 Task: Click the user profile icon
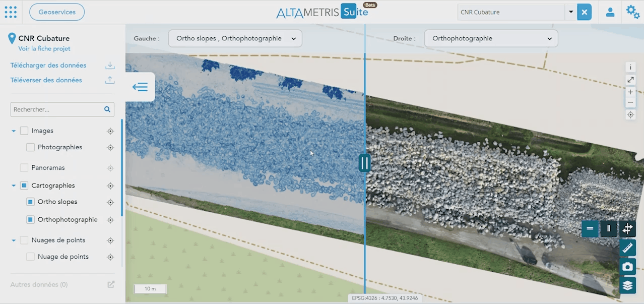click(x=610, y=12)
